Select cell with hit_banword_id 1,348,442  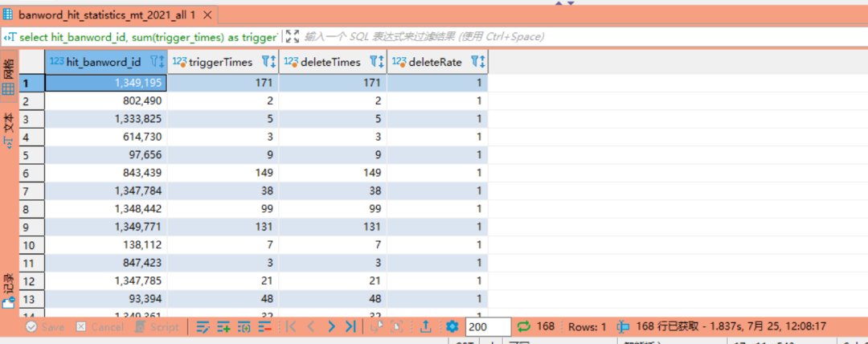[106, 209]
